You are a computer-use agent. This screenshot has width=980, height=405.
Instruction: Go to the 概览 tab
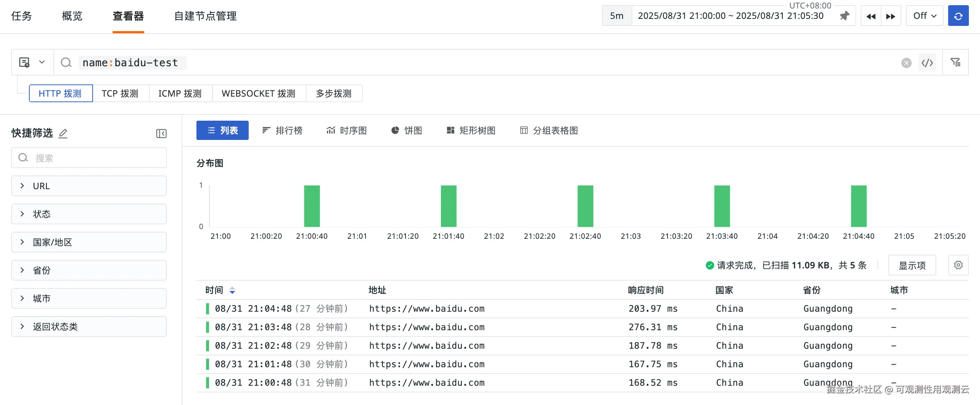(72, 16)
